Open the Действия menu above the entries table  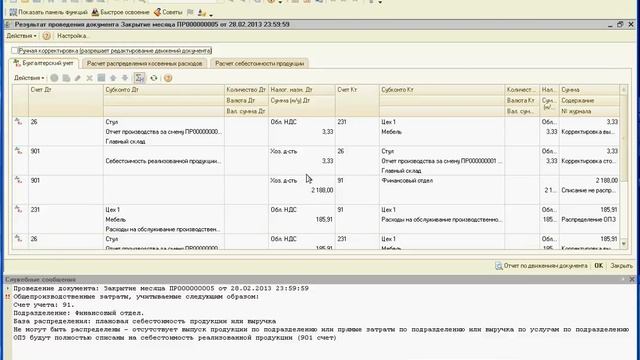pos(29,78)
